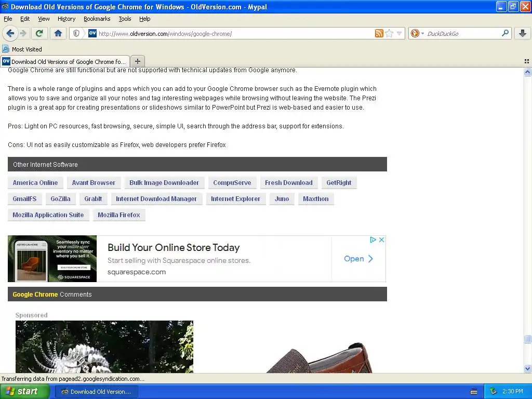This screenshot has width=532, height=399.
Task: Click the Forward arrow button
Action: coord(23,33)
